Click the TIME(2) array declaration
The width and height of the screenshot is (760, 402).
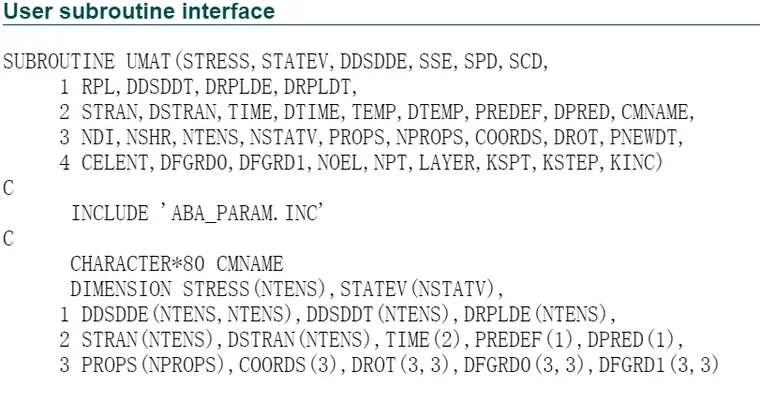424,339
